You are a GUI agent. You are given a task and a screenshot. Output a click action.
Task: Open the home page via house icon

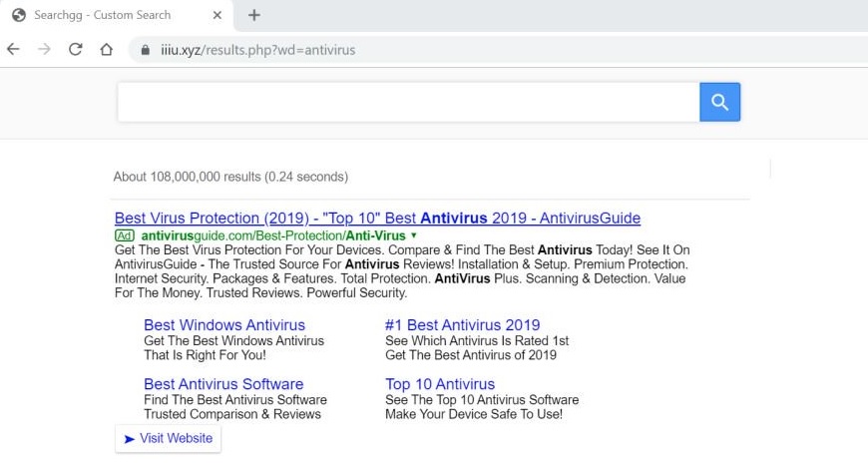[107, 49]
